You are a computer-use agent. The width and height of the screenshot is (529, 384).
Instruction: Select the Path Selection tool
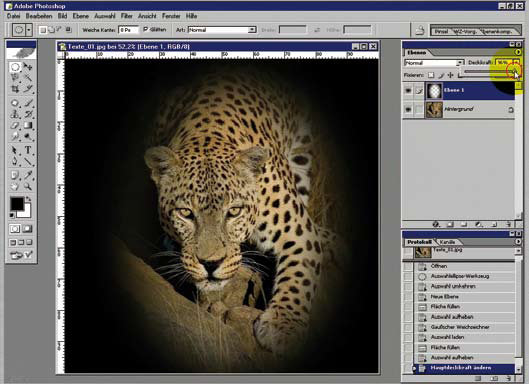pos(15,150)
